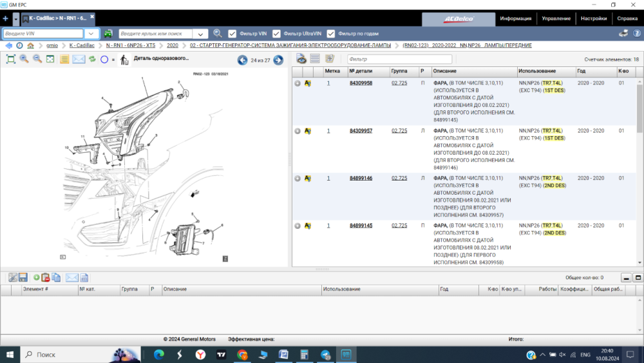Screen dimensions: 644x363
Task: Go to previous illustration arrow
Action: click(242, 60)
